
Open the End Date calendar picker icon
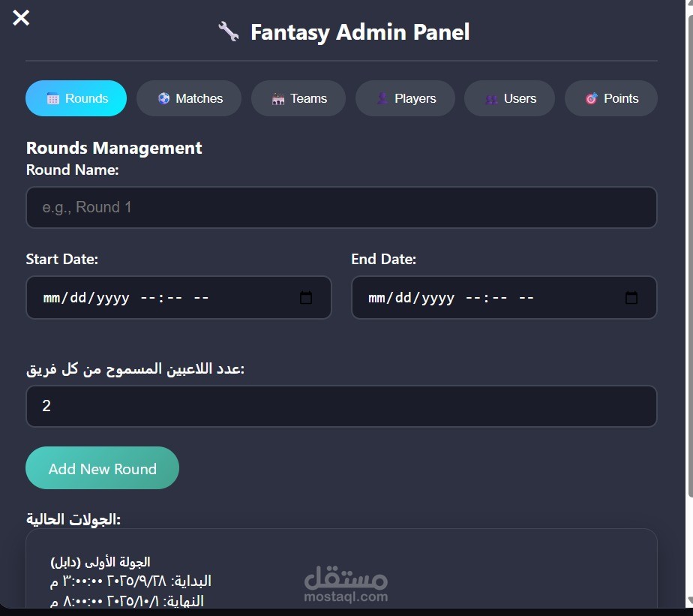tap(631, 298)
